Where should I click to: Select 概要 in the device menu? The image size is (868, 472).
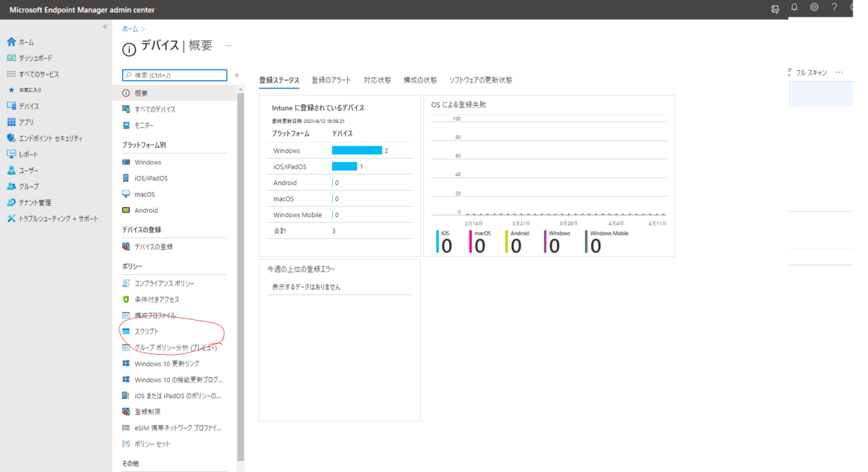point(174,93)
